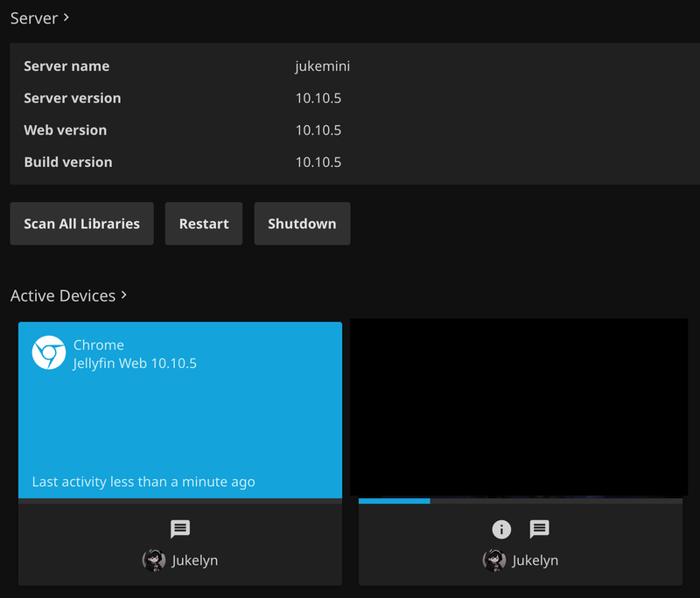Expand Active Devices chevron arrow

pos(123,295)
